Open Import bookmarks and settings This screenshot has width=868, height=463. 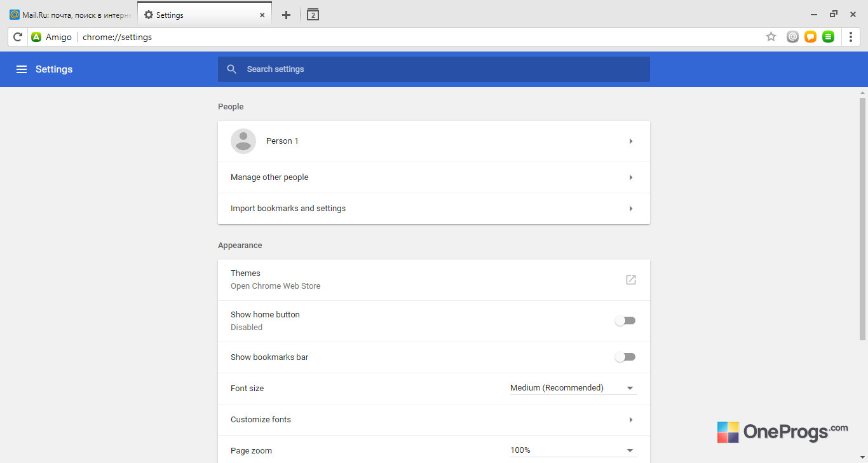(x=434, y=209)
